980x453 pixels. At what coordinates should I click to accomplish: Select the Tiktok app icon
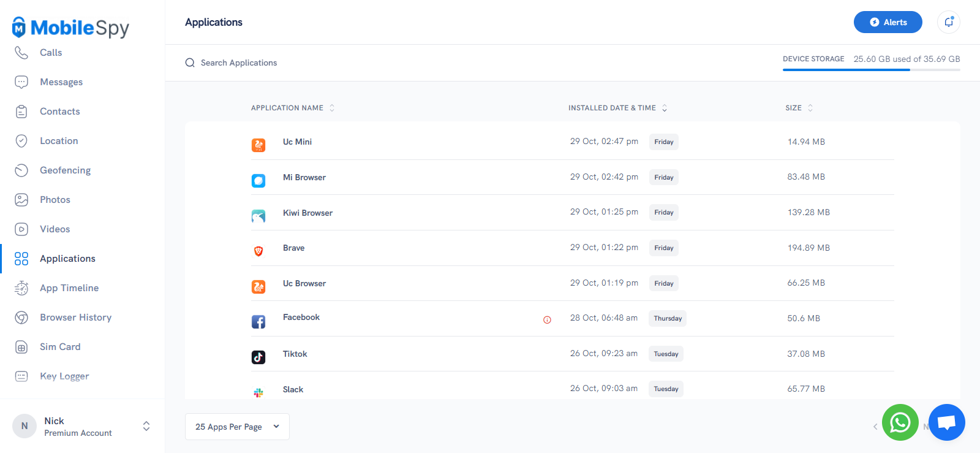(258, 357)
